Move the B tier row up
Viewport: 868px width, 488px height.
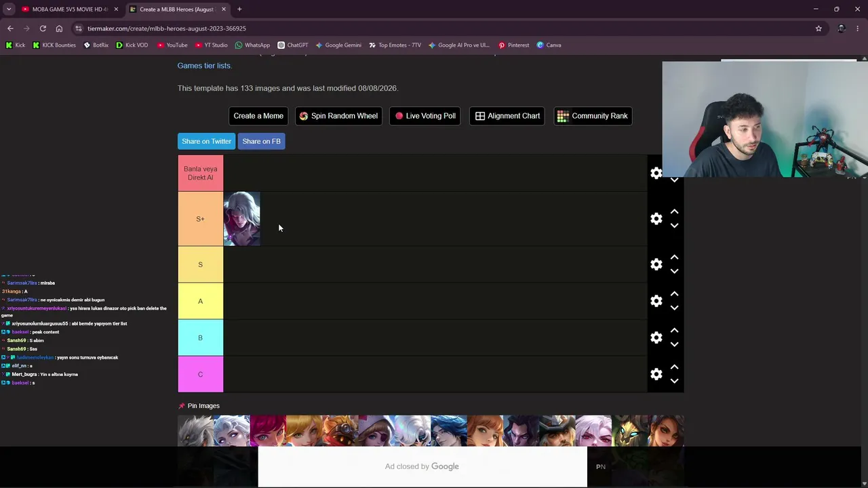click(x=674, y=331)
